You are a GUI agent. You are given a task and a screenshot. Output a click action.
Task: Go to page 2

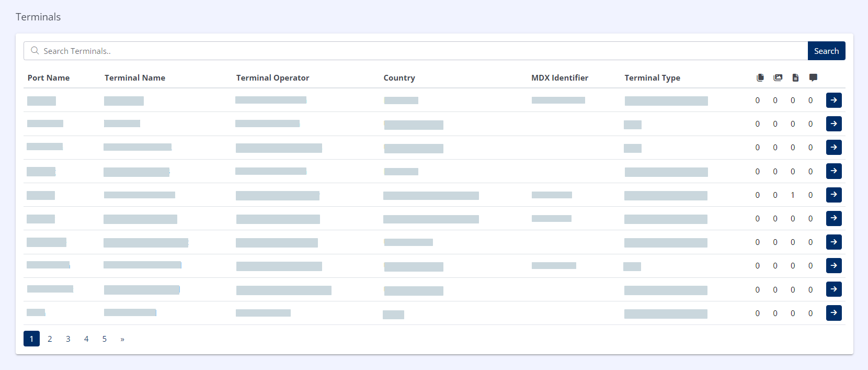pos(50,339)
